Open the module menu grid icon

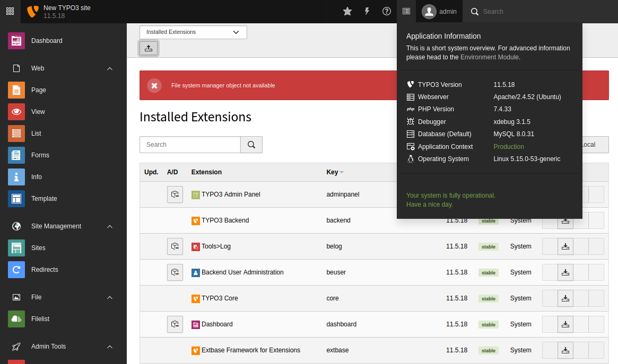click(10, 12)
